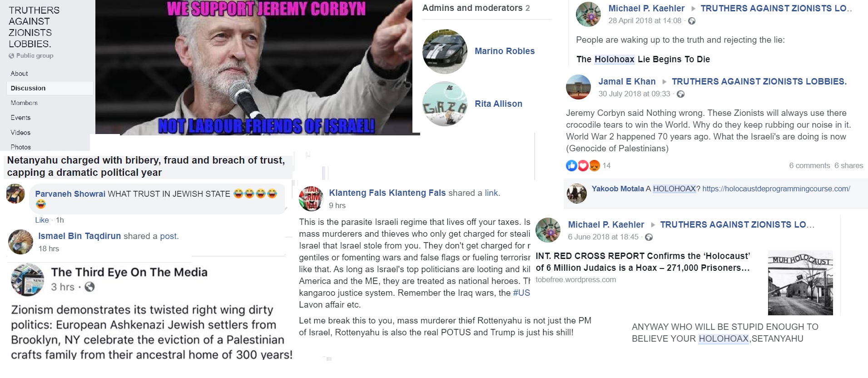Open The Third Eye On The Media avatar

coord(27,279)
